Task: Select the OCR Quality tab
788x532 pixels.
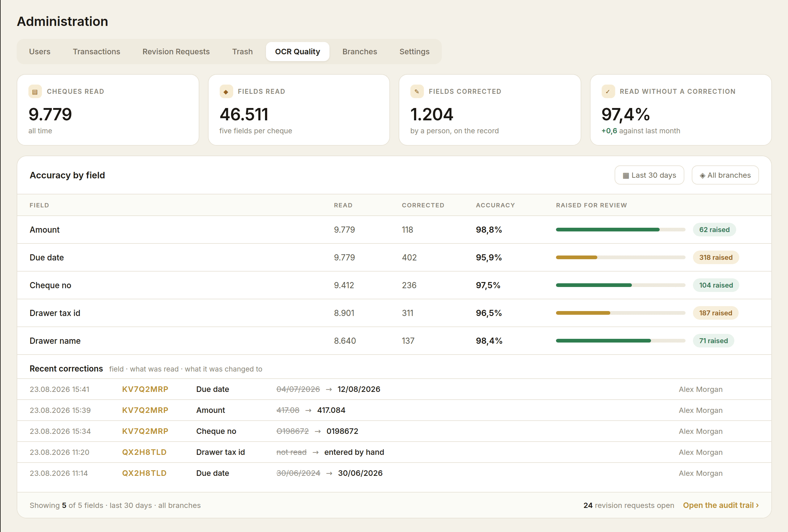Action: [297, 52]
